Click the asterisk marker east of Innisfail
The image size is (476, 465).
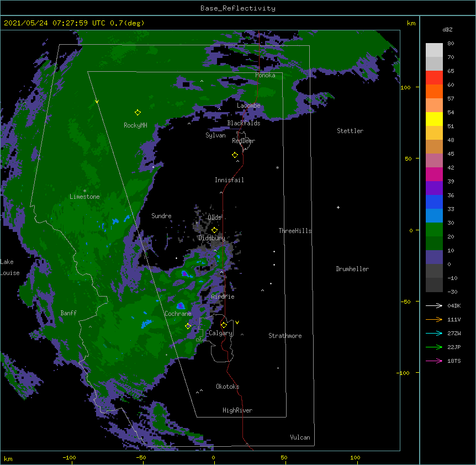[277, 167]
